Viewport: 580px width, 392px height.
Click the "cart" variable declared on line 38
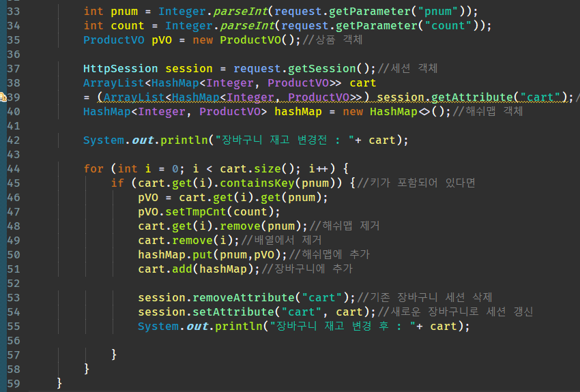363,83
